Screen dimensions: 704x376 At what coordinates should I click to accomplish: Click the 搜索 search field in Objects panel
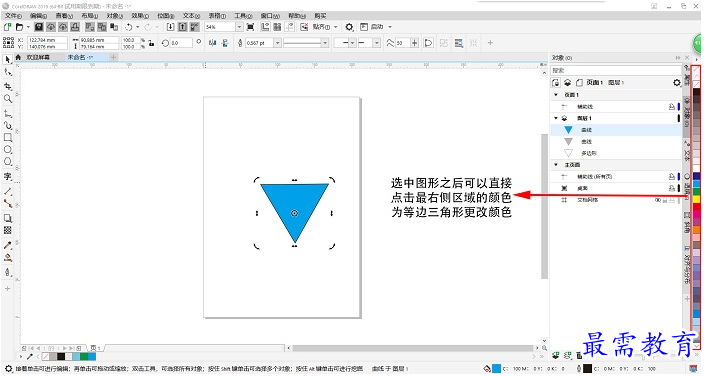[x=616, y=71]
